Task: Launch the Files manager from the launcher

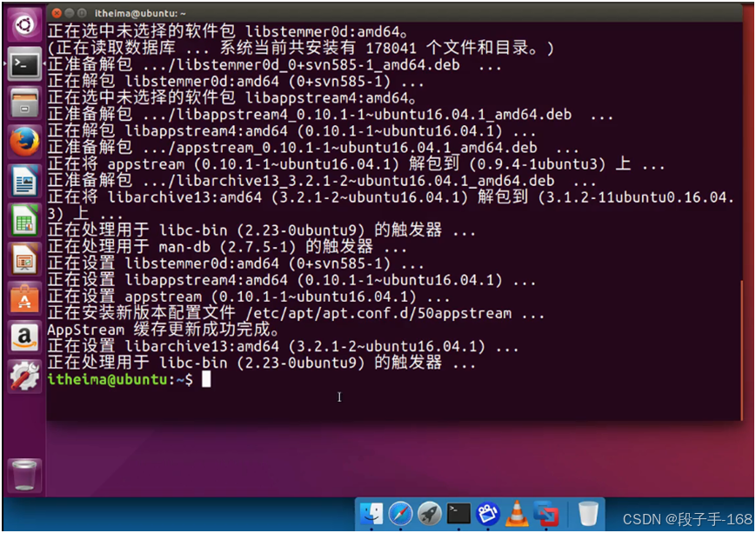Action: (x=24, y=103)
